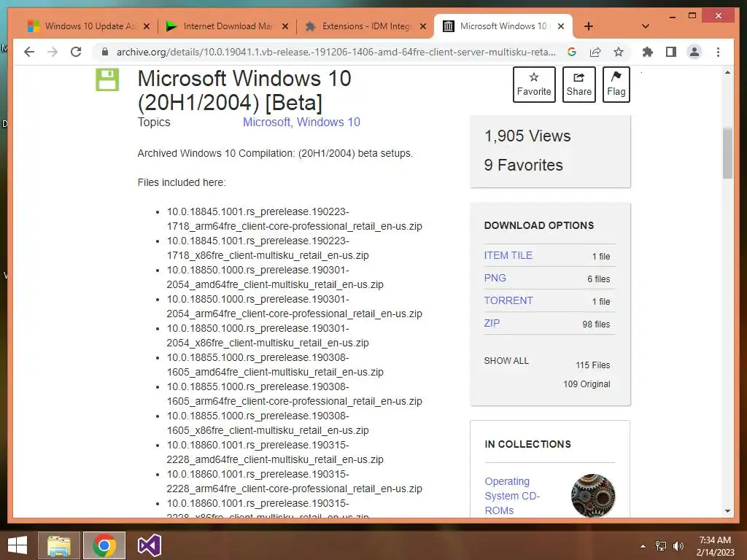Close the Microsoft Windows 10 archive tab
Image resolution: width=747 pixels, height=560 pixels.
pyautogui.click(x=561, y=26)
